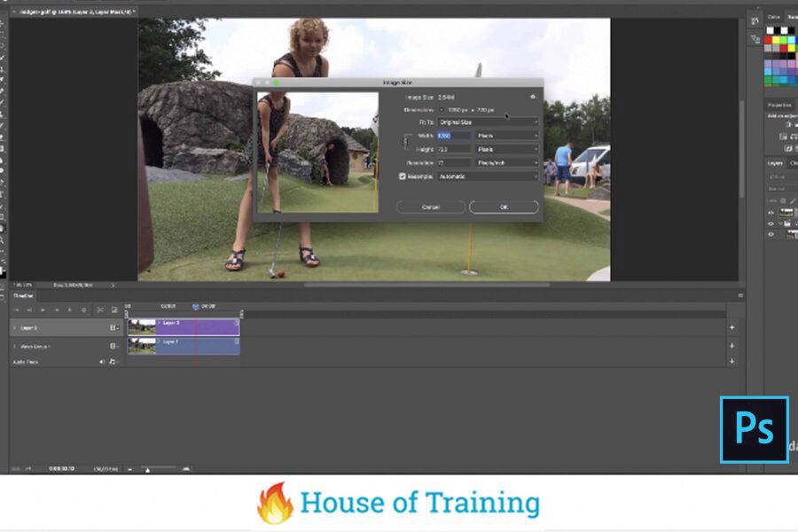Screen dimensions: 798x532
Task: Mute the Audio Track speaker icon
Action: tap(102, 362)
